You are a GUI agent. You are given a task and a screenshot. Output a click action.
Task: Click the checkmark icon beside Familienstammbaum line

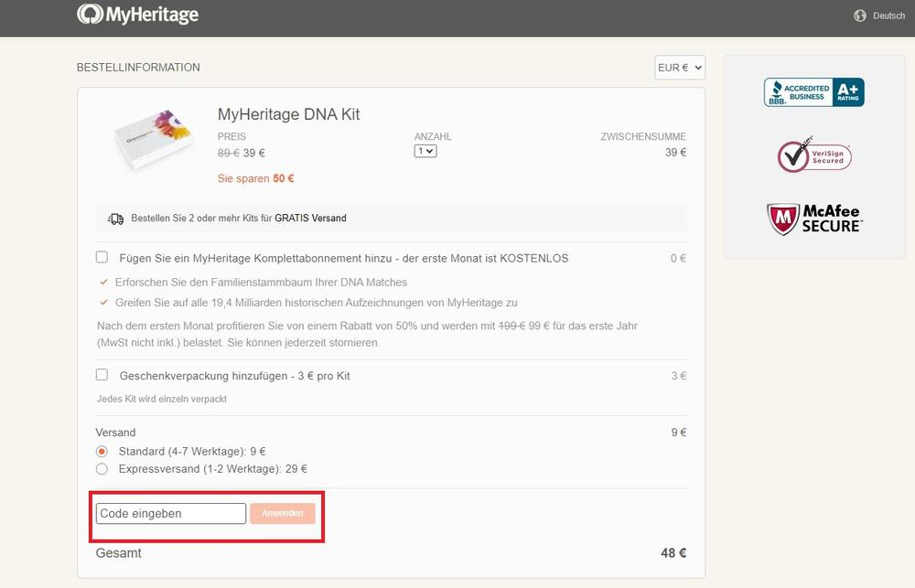click(x=104, y=282)
